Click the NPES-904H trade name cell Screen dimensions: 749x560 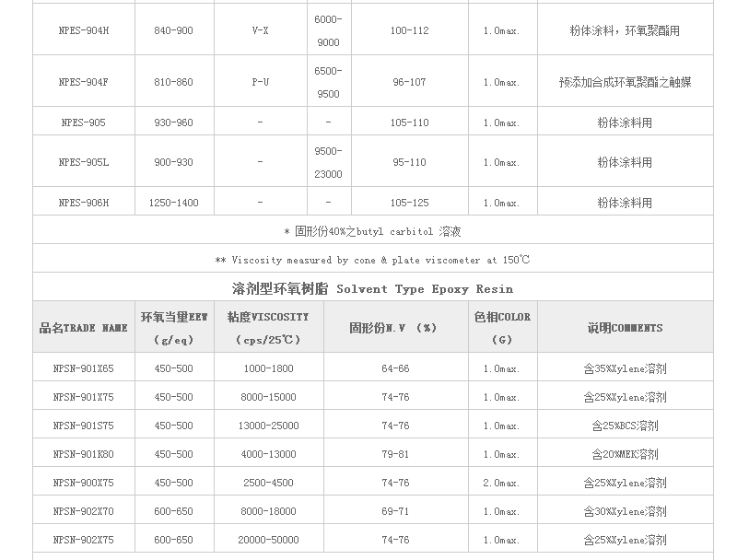click(x=84, y=30)
